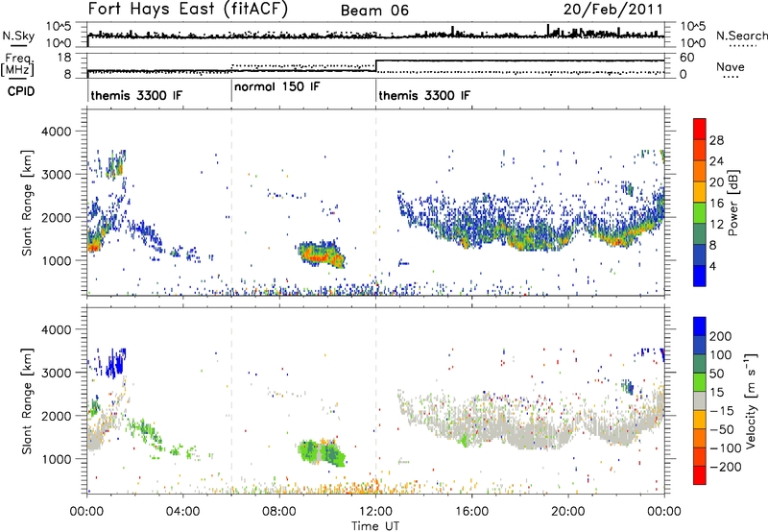Pick Velocity colorbar band between -50 and -100

pyautogui.click(x=700, y=439)
